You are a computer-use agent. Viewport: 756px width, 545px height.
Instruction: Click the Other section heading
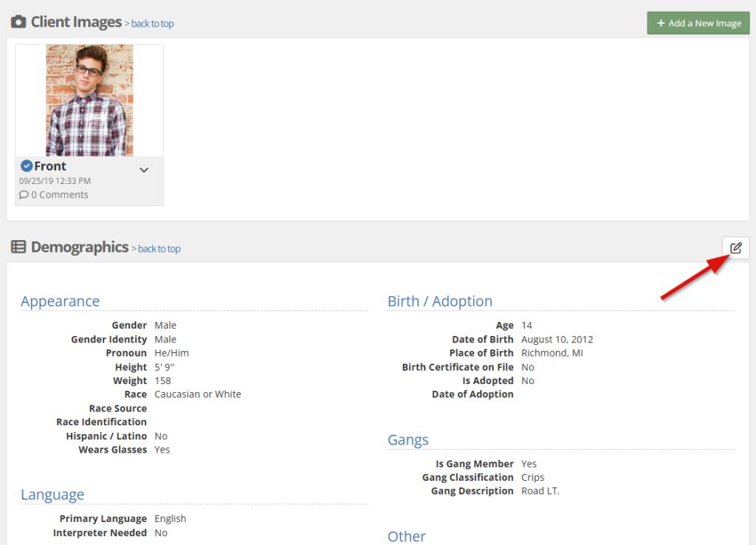[x=407, y=536]
